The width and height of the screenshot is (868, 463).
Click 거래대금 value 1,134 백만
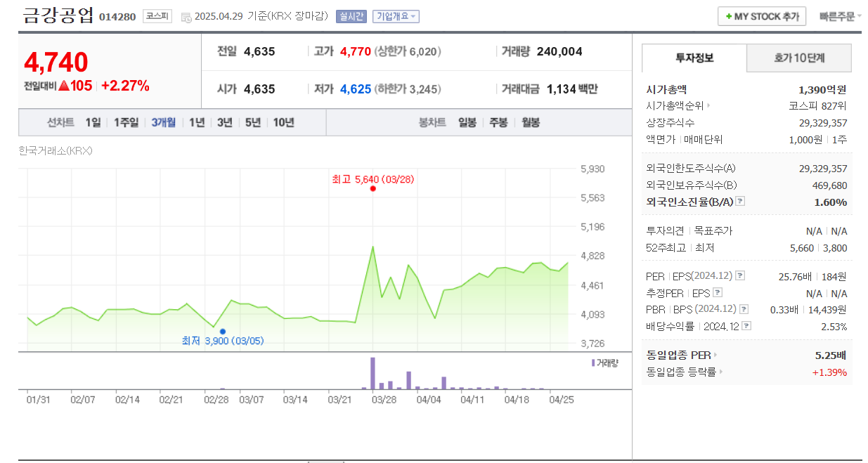572,89
